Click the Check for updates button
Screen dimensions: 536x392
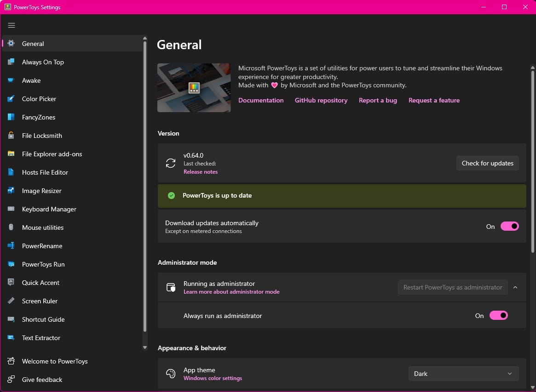point(487,163)
